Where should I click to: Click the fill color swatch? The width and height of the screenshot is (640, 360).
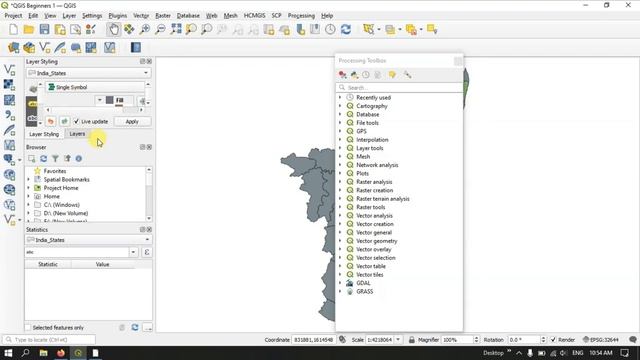[109, 100]
